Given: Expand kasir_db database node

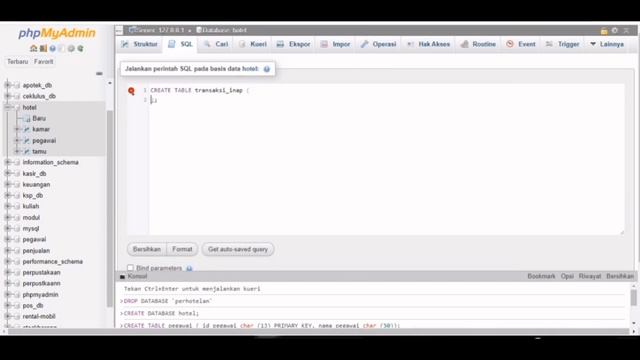Looking at the screenshot, I should pos(7,173).
